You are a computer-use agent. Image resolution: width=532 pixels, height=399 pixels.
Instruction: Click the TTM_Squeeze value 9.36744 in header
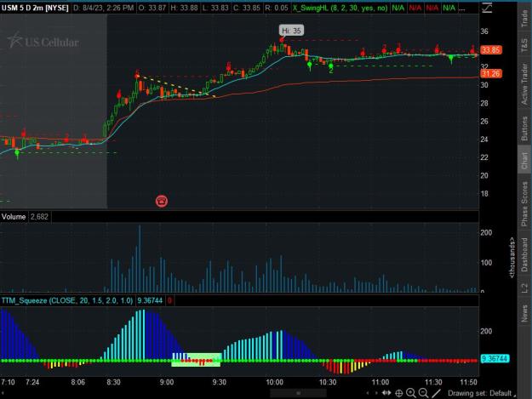[150, 300]
